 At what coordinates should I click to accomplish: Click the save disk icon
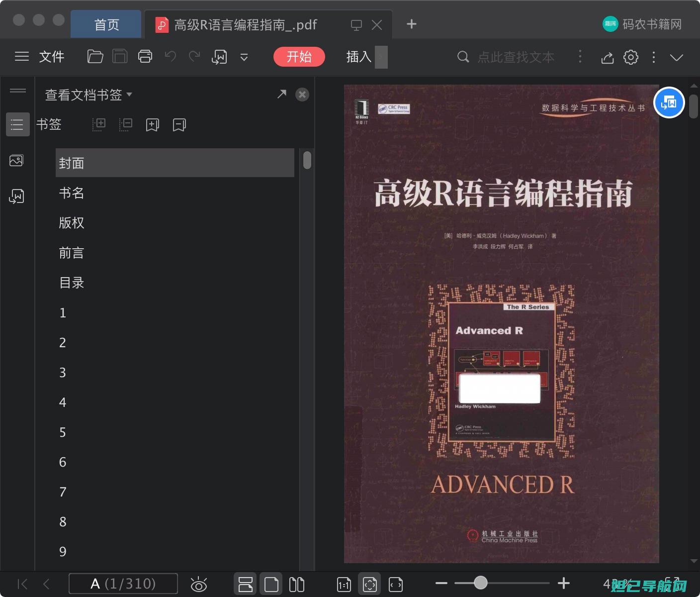coord(120,57)
